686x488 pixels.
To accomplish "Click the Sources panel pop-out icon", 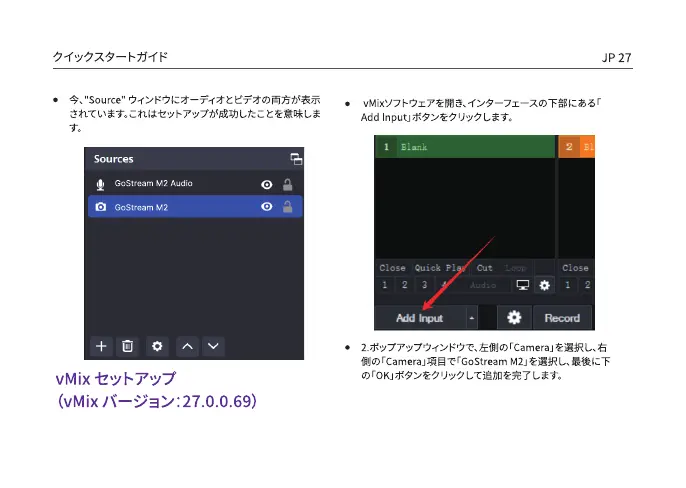I will tap(296, 159).
